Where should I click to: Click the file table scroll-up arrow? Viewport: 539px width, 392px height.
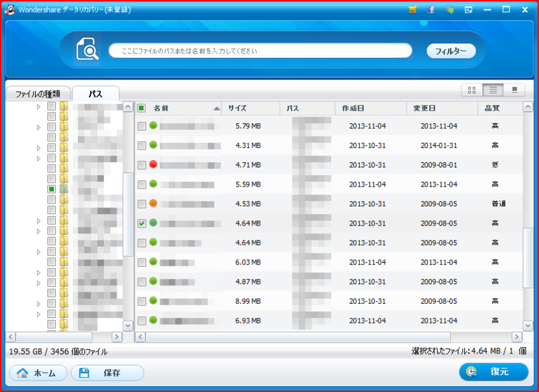click(x=528, y=107)
